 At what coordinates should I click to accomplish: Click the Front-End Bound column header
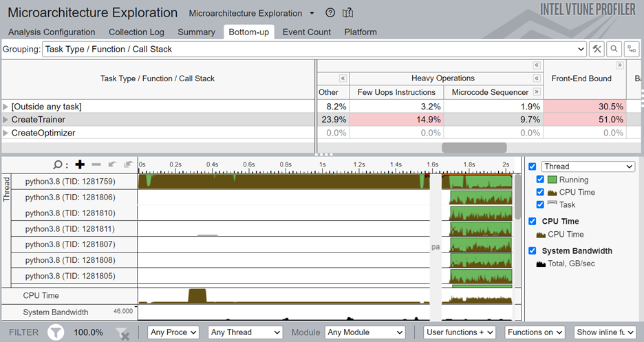pyautogui.click(x=581, y=78)
